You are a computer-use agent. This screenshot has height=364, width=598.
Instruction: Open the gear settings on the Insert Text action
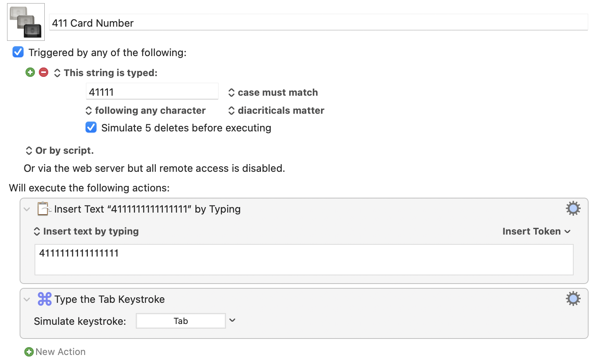tap(573, 208)
